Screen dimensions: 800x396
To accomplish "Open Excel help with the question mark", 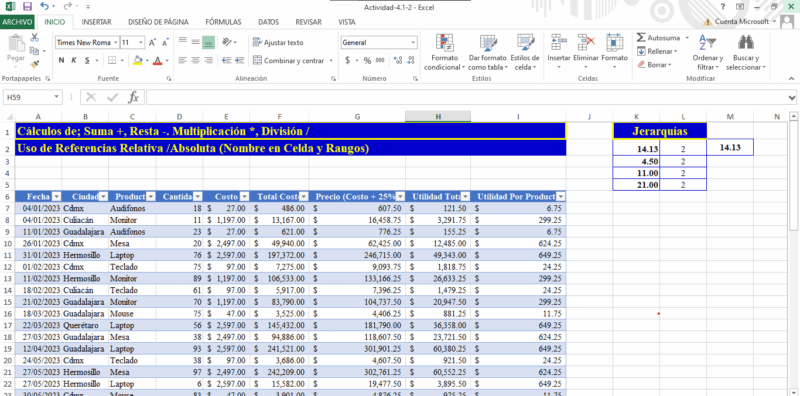I will click(723, 7).
